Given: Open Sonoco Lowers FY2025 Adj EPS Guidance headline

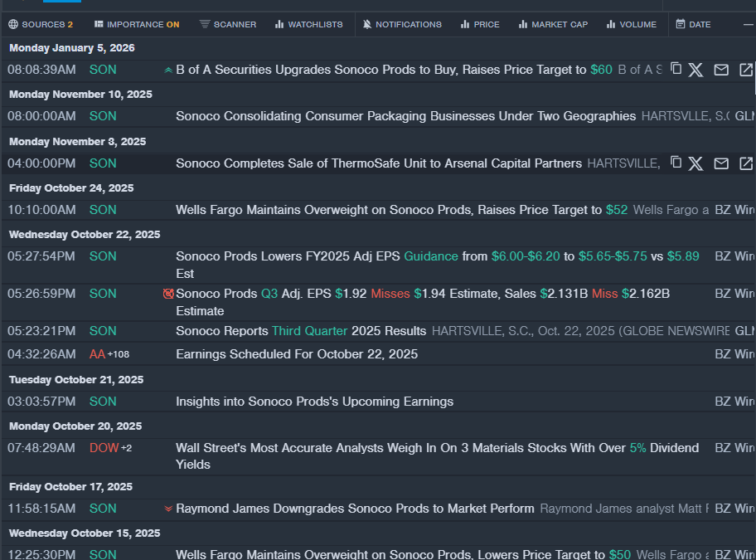Looking at the screenshot, I should pyautogui.click(x=438, y=265).
